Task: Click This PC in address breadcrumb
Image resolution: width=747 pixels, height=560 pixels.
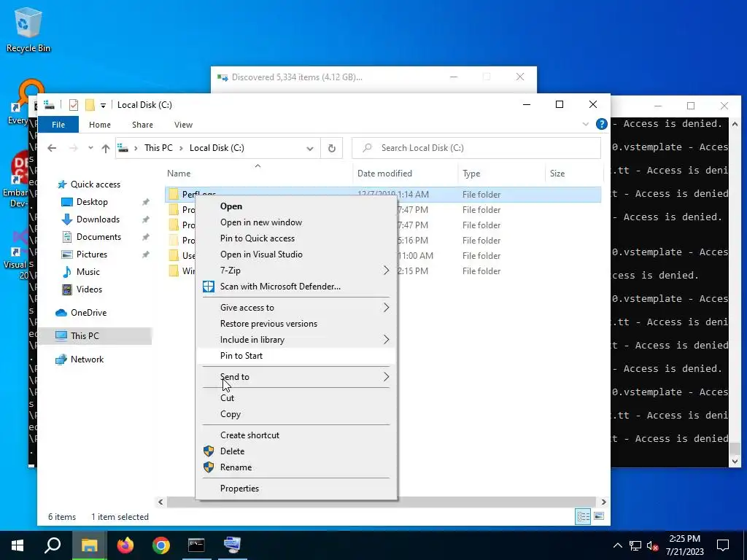Action: (158, 148)
